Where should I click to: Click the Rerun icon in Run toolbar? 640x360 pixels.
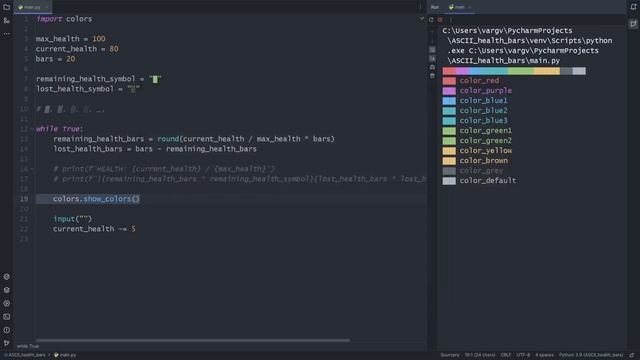coord(431,20)
